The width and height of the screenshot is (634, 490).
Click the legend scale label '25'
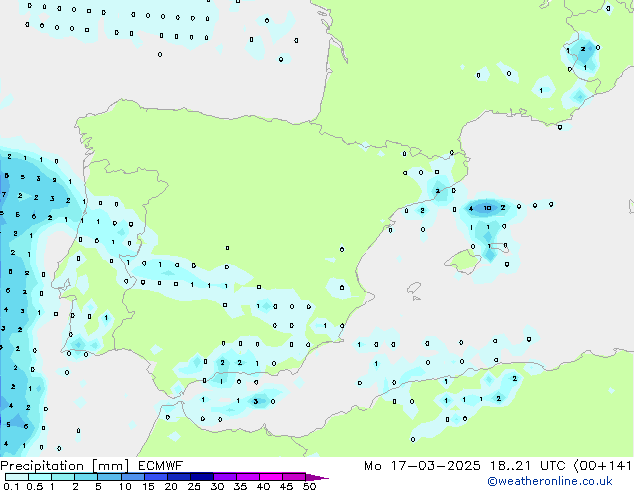coord(194,486)
